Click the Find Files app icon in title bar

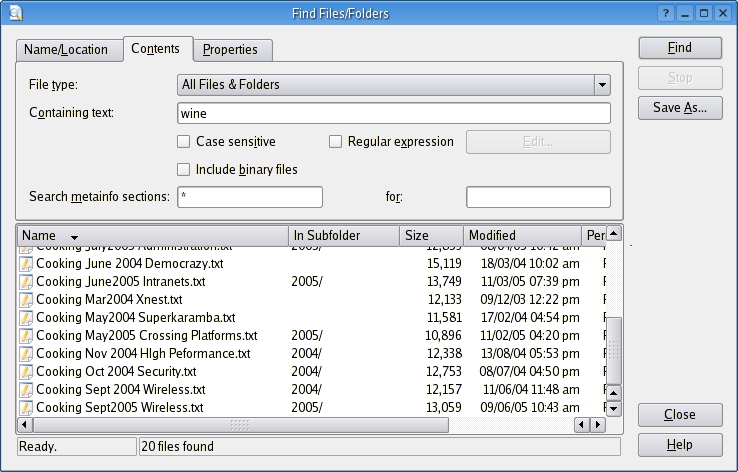click(12, 13)
